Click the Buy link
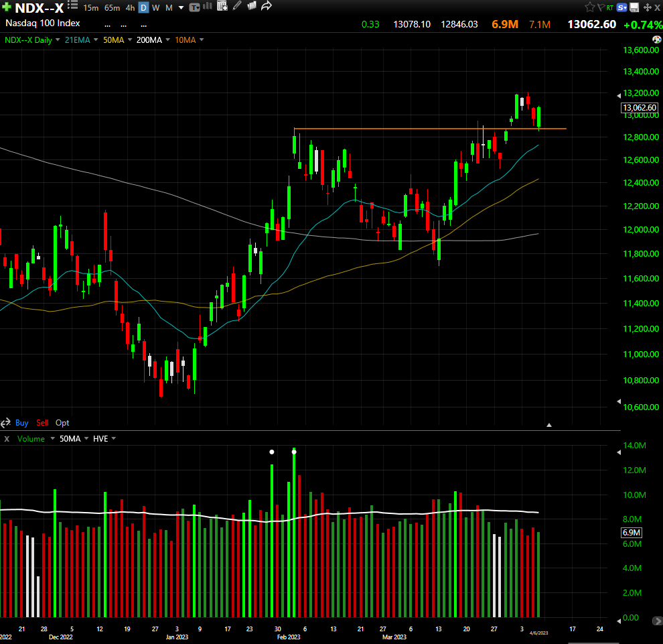This screenshot has height=644, width=663. pyautogui.click(x=22, y=423)
